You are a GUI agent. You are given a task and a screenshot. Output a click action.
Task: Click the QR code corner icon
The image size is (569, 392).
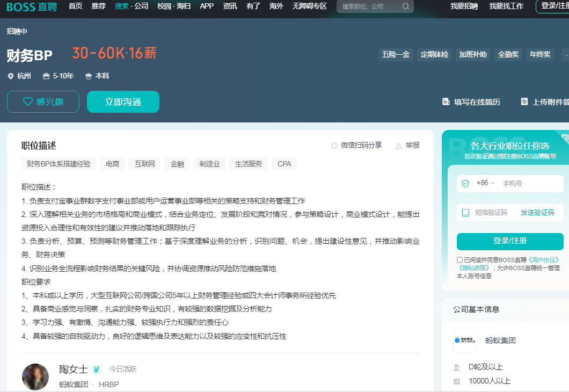coord(565,139)
